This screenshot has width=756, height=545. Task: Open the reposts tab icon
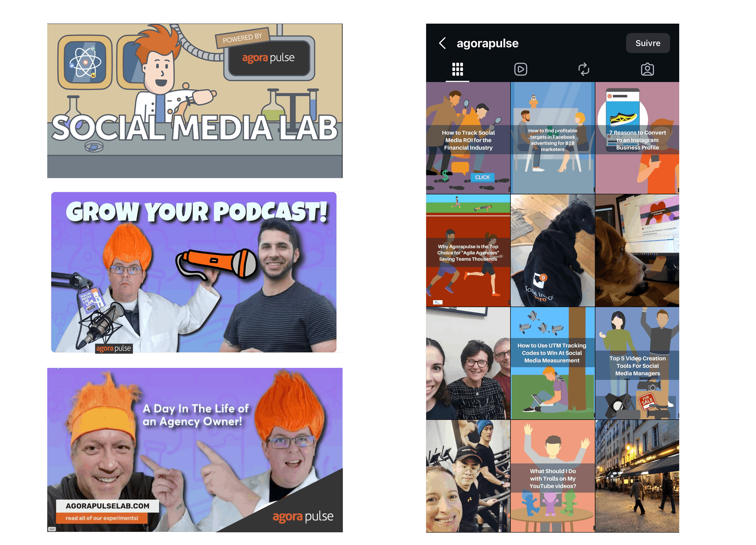click(584, 69)
